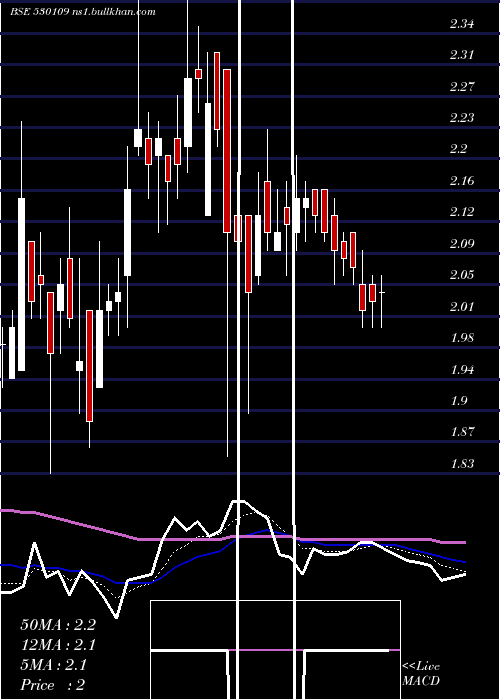Viewport: 500px width, 700px height.
Task: Click the 1.83 price axis label
Action: [462, 464]
